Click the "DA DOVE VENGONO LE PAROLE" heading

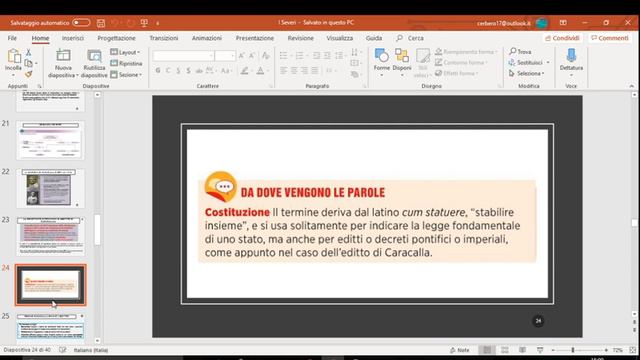tap(313, 192)
